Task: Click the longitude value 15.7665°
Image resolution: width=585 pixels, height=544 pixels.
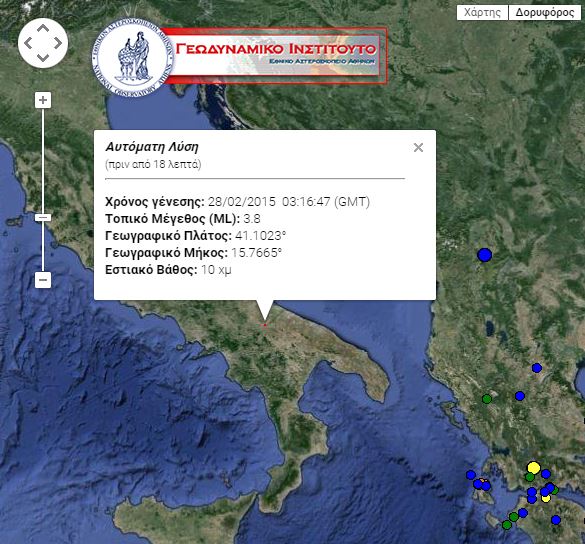Action: 256,253
